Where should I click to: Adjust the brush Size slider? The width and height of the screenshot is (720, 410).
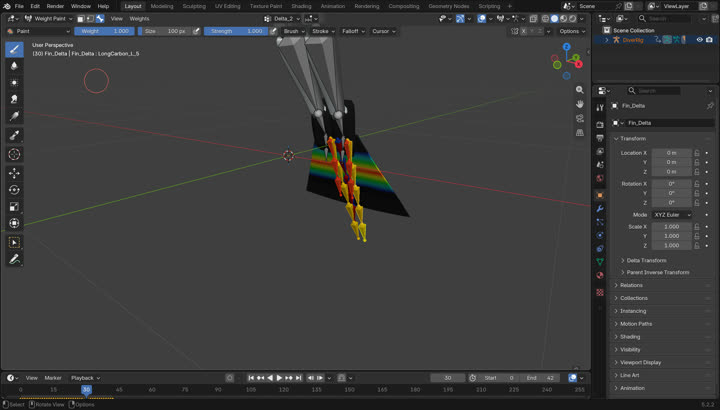tap(164, 31)
